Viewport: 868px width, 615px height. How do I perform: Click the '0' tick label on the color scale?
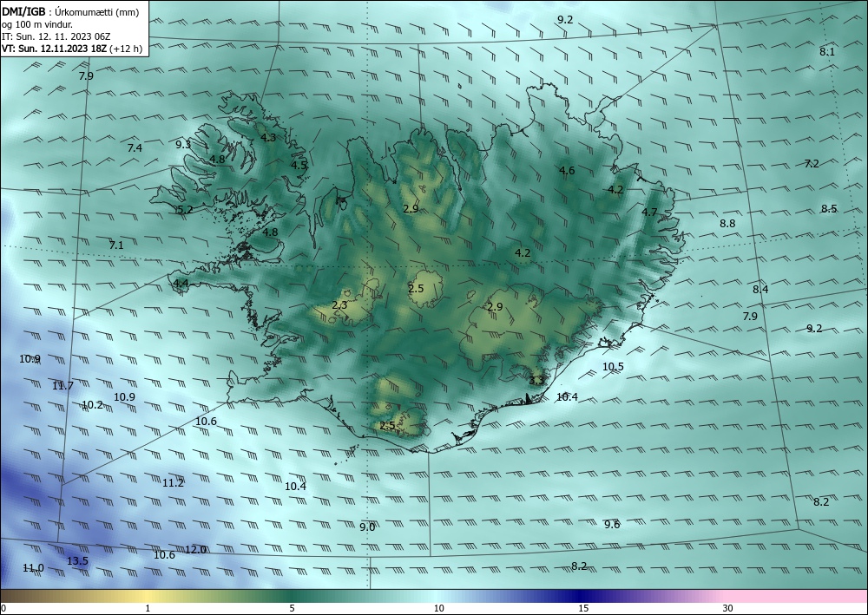point(3,608)
